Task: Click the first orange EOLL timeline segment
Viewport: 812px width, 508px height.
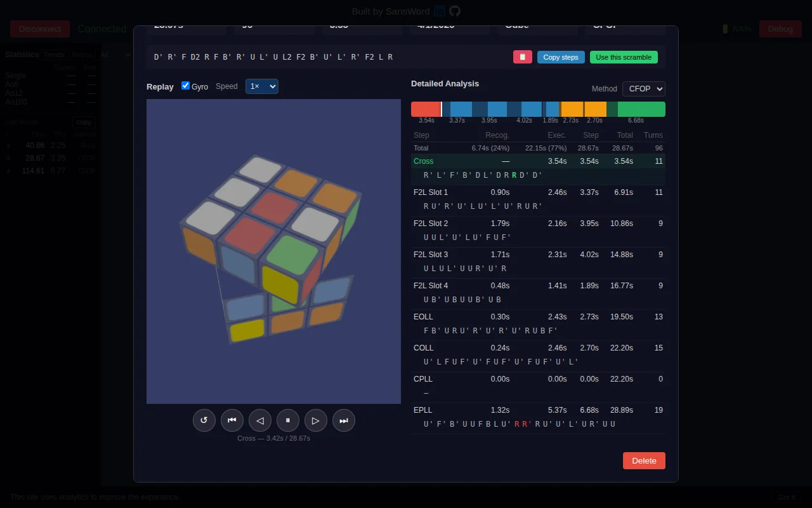Action: (572, 109)
